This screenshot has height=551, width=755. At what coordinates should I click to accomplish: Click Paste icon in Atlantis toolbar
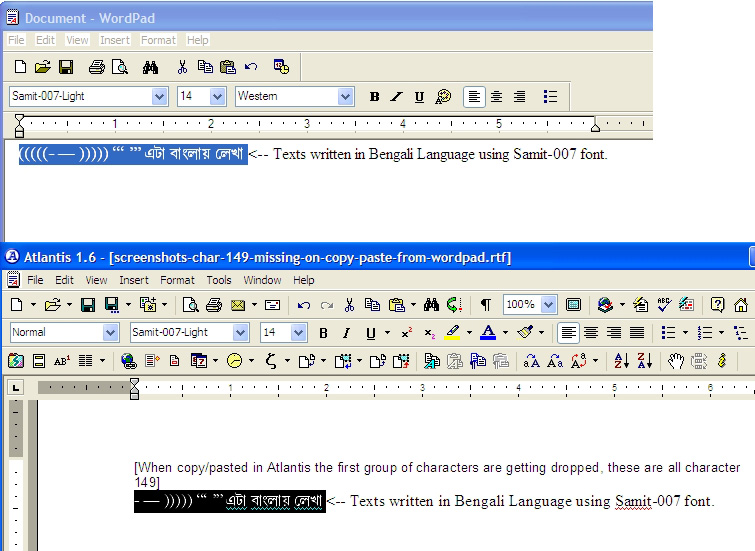[397, 304]
